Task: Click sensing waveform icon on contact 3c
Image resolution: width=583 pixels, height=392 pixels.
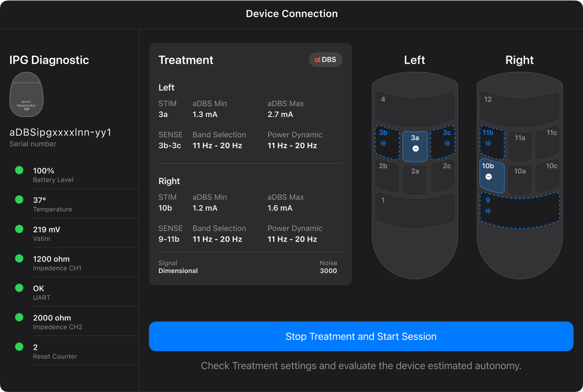Action: 447,143
